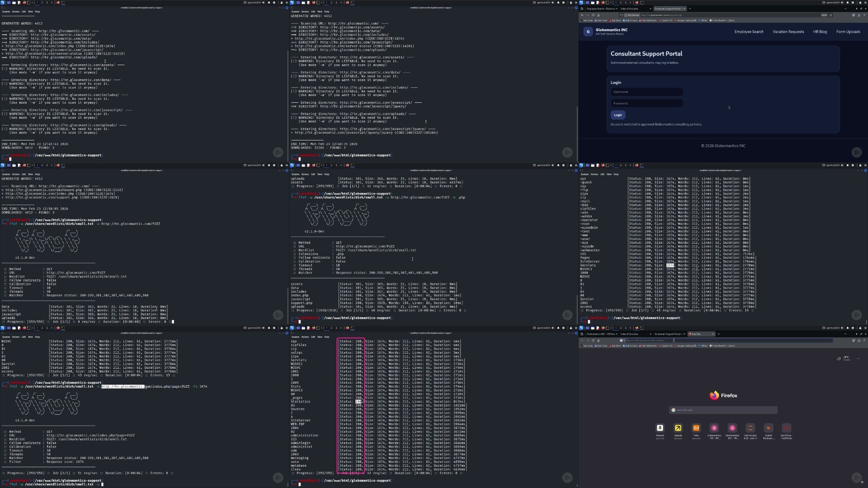
Task: Click 90% zoom indicator in Consultant Portal address bar
Action: click(824, 15)
